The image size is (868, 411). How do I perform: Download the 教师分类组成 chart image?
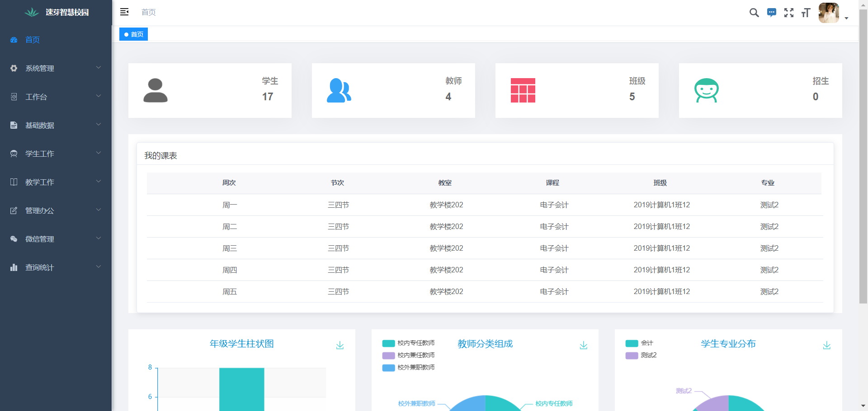584,346
